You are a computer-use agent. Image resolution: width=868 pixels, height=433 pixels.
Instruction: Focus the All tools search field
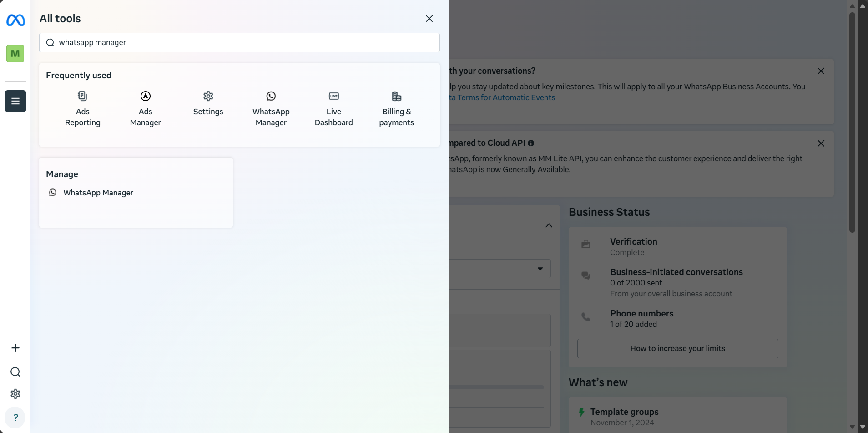point(239,43)
